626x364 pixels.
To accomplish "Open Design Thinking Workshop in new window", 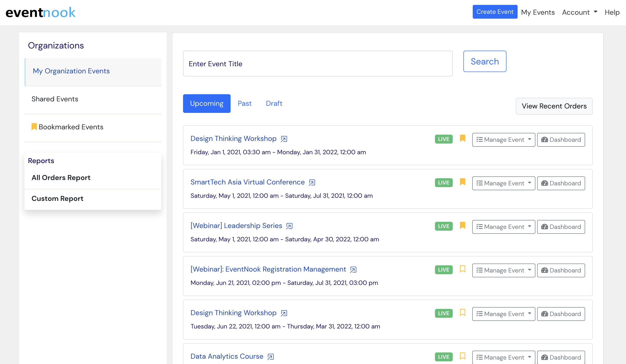I will click(x=284, y=139).
